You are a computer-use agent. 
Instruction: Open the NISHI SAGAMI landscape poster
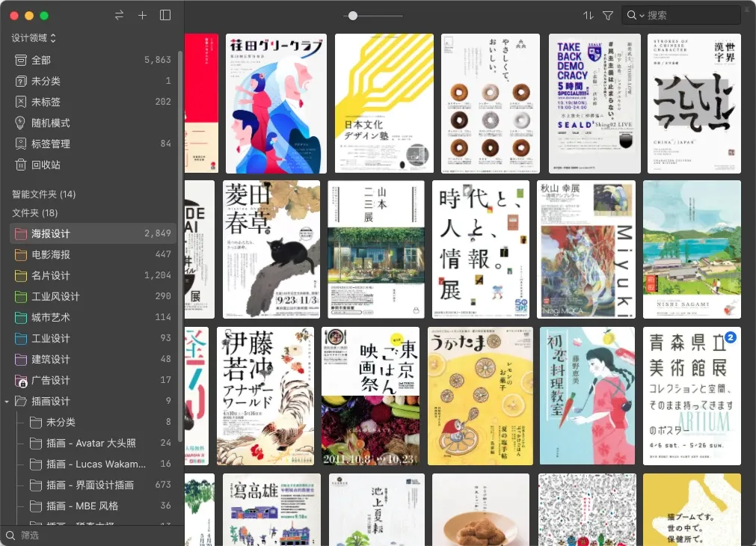(692, 249)
